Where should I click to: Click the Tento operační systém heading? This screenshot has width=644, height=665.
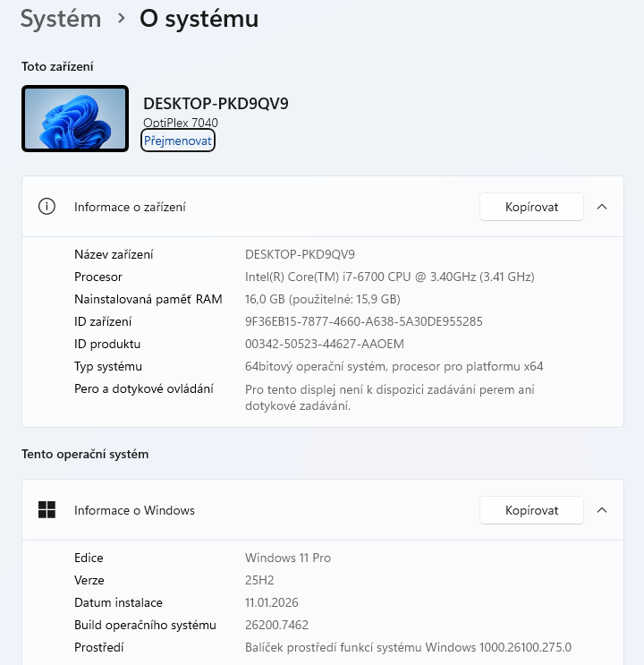click(85, 454)
